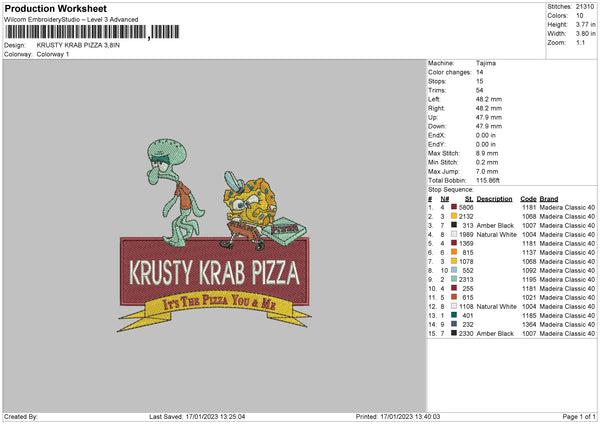
Task: Pick the black swatch in stop 15
Action: click(454, 333)
